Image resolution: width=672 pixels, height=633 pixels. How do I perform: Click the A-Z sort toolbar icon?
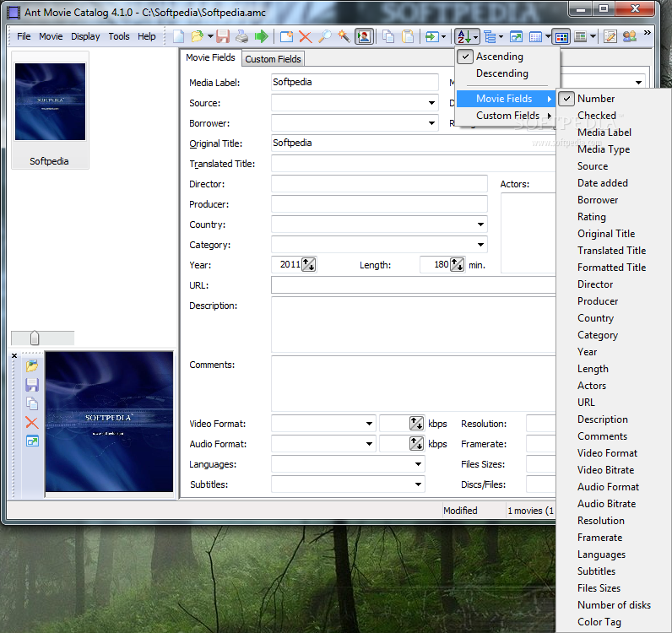463,37
